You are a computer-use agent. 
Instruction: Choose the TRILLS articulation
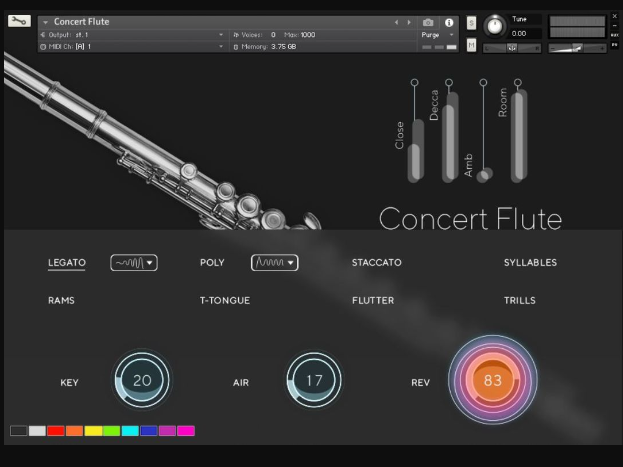[520, 300]
